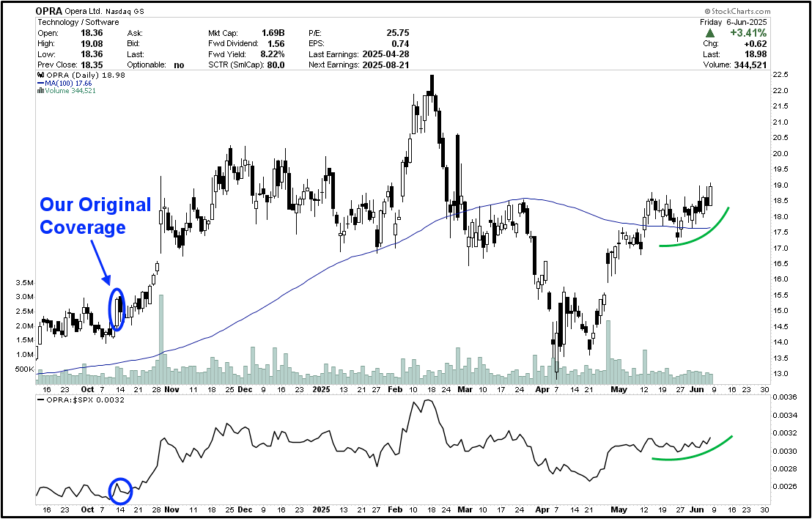
Task: Click the OPRA:$SPX 0.0032 legend label
Action: point(81,400)
